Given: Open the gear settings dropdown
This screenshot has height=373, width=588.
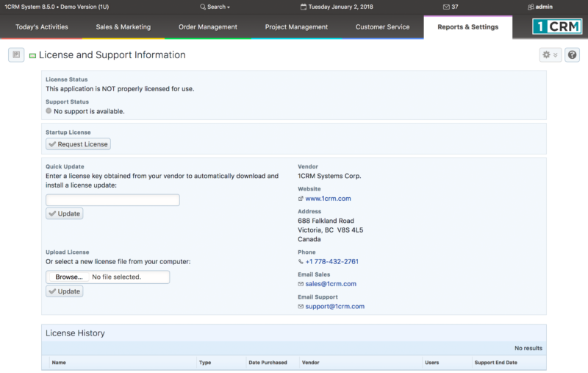Looking at the screenshot, I should click(549, 55).
